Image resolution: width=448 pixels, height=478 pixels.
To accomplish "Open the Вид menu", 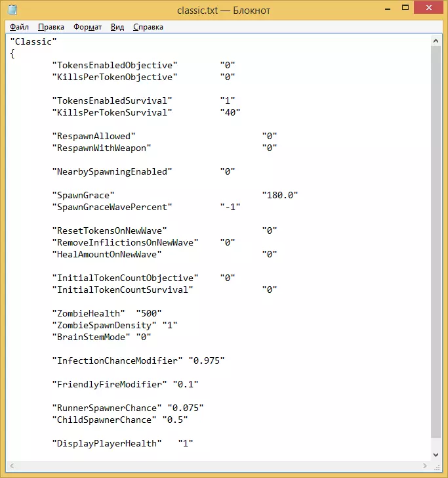I will [x=117, y=27].
